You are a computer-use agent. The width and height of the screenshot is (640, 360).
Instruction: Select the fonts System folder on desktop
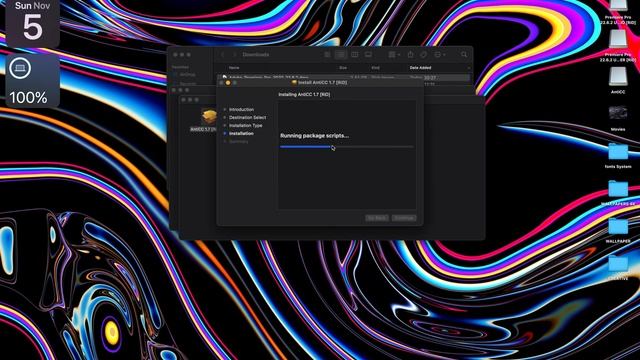[618, 152]
